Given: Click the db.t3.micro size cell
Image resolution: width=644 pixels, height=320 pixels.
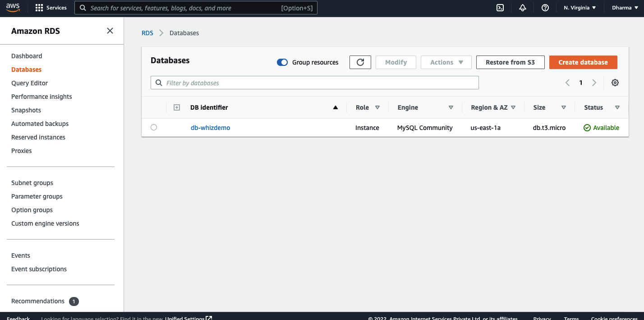Looking at the screenshot, I should pos(549,128).
